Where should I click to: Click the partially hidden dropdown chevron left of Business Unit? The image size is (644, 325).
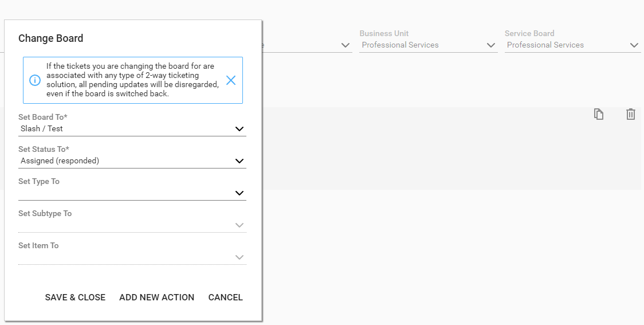(345, 45)
